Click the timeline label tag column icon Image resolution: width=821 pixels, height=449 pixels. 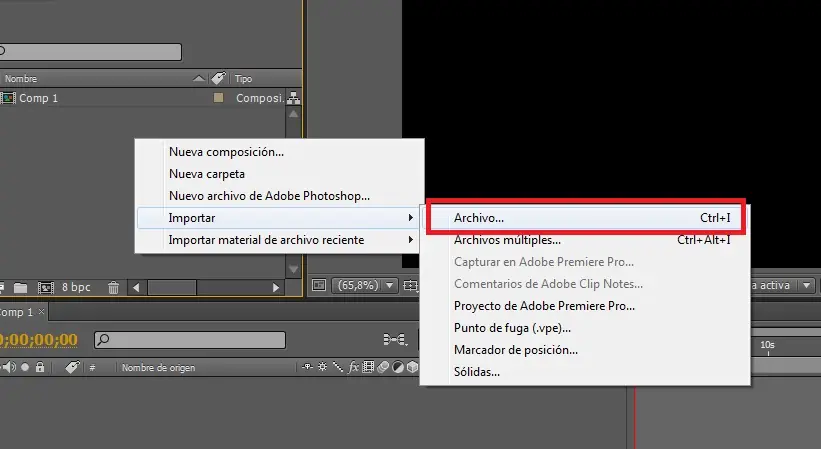72,367
